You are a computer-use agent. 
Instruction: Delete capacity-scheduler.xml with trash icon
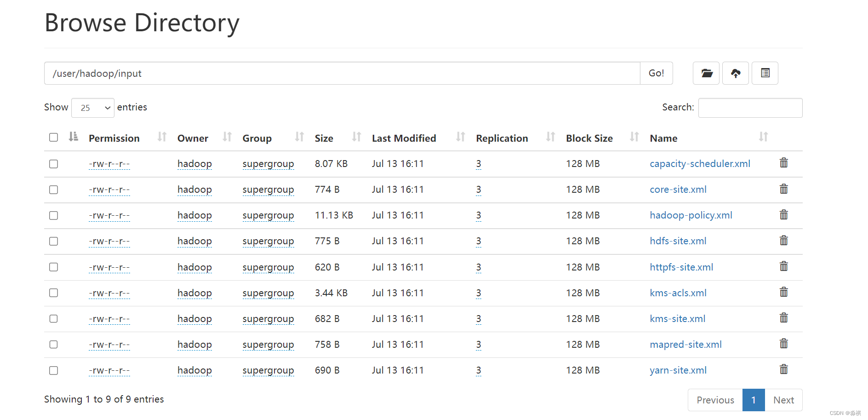(x=784, y=163)
